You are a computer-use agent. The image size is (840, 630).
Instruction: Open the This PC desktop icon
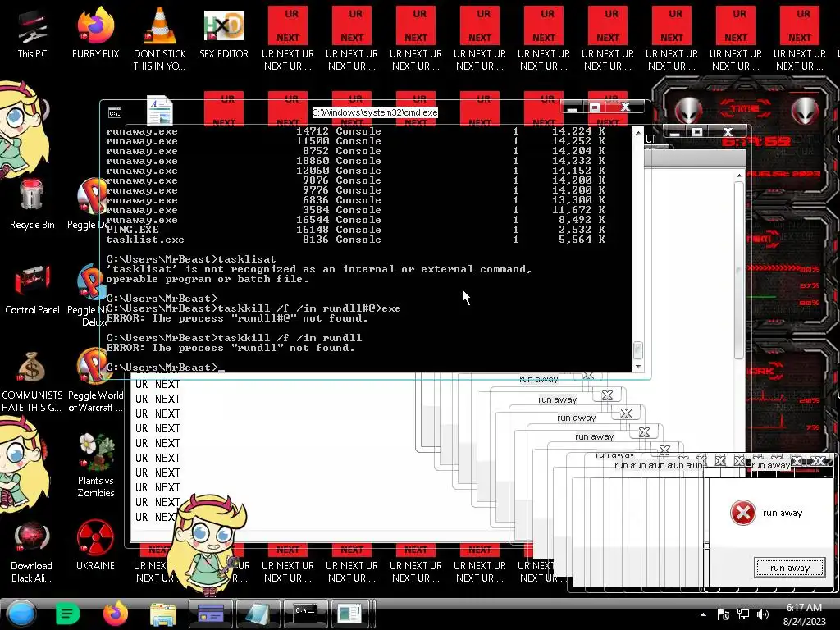[32, 33]
